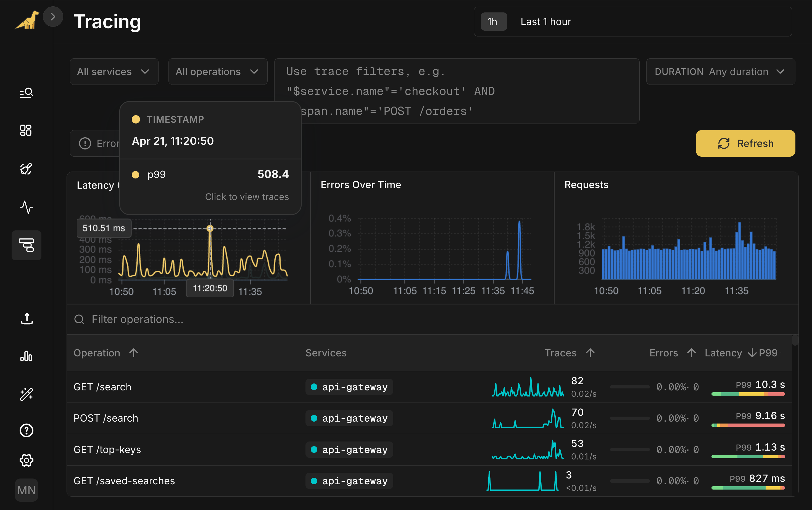Click the Requests chart title
812x510 pixels.
(x=586, y=185)
